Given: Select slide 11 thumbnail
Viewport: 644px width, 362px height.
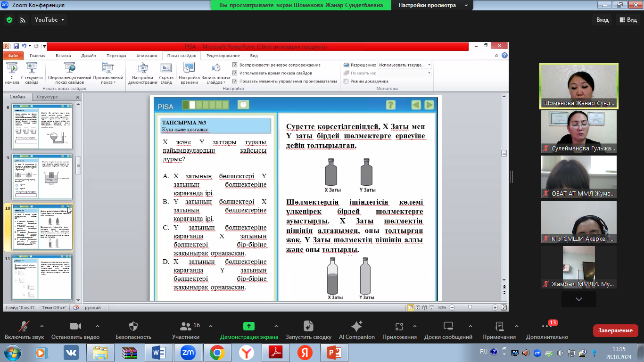Looking at the screenshot, I should coord(41,277).
